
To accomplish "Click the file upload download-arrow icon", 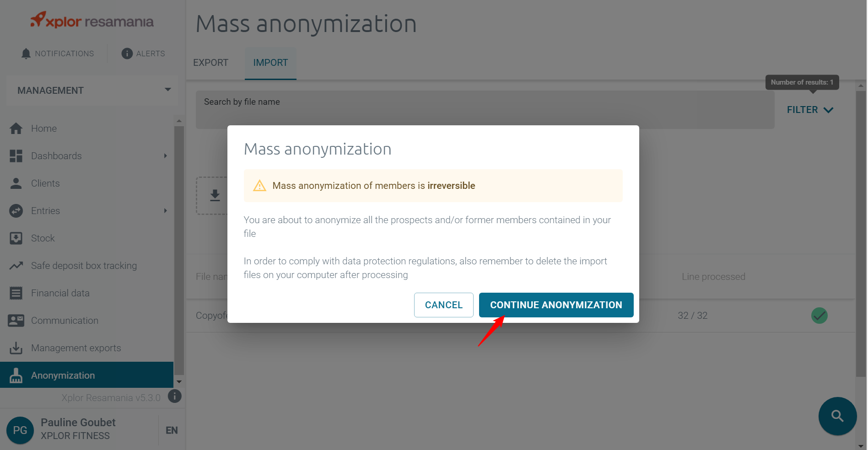I will (215, 195).
